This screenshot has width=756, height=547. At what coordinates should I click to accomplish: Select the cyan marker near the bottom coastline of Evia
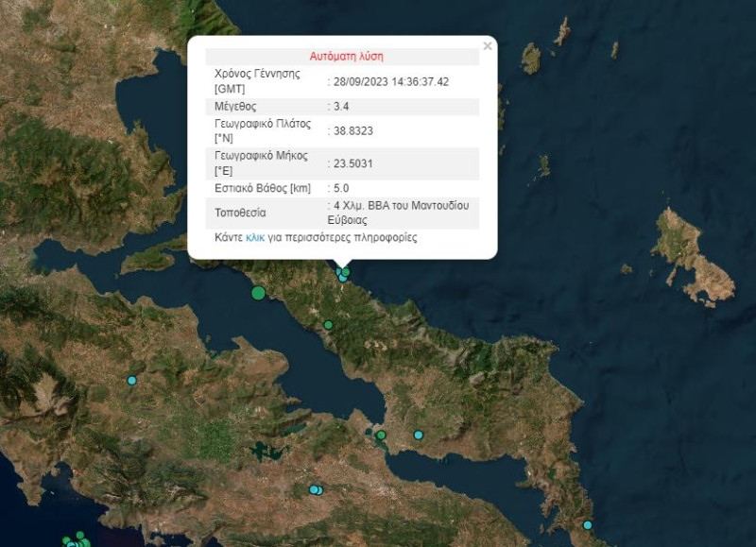(587, 525)
